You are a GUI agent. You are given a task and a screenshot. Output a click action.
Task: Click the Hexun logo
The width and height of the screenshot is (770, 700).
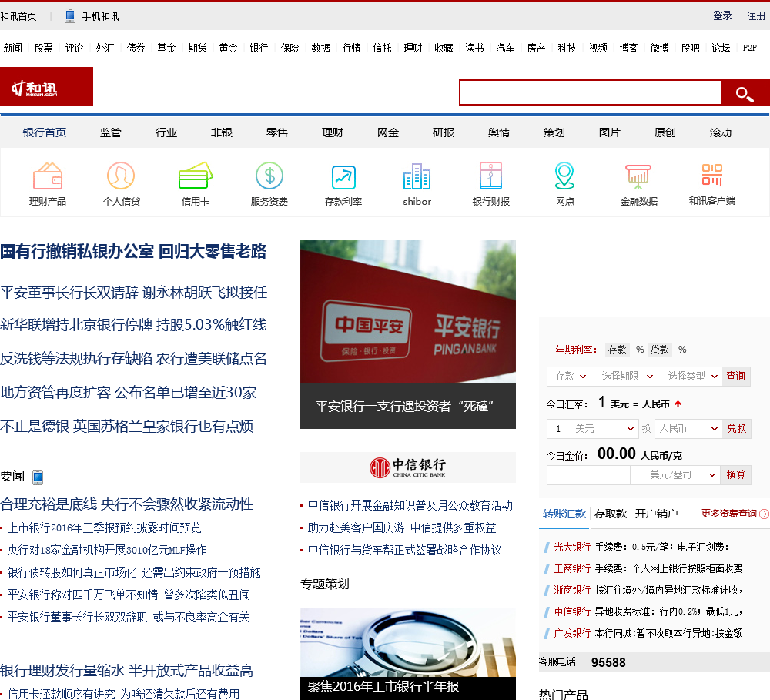point(46,86)
